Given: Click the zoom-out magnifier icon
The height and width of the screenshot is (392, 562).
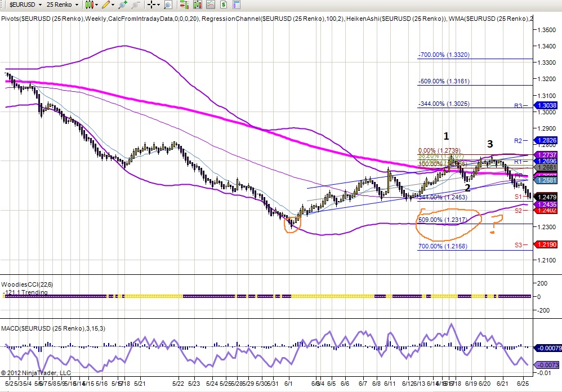Looking at the screenshot, I should [x=135, y=5].
